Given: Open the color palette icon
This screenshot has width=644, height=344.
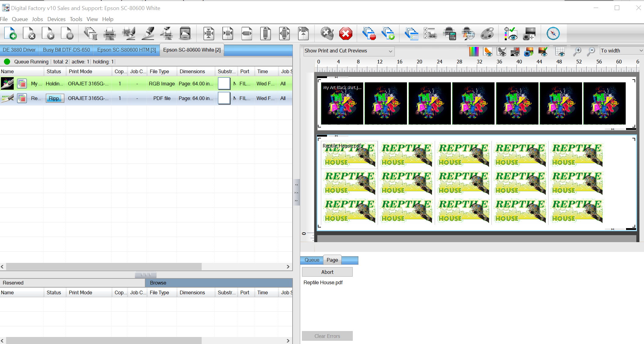Looking at the screenshot, I should point(487,33).
